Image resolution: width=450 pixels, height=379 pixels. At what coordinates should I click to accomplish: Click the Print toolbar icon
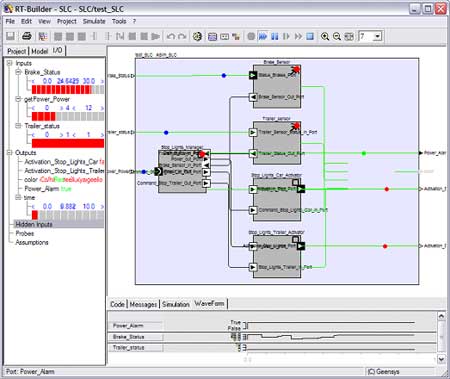[27, 36]
